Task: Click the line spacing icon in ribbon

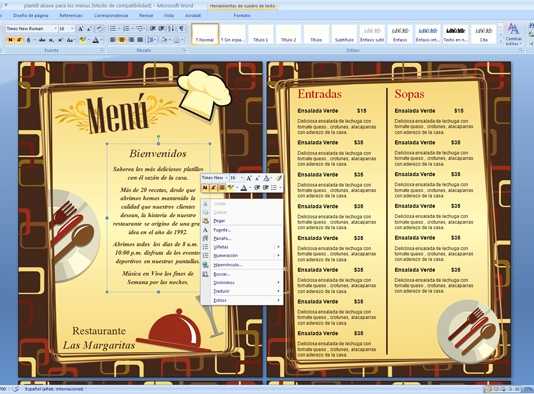Action: [x=151, y=40]
